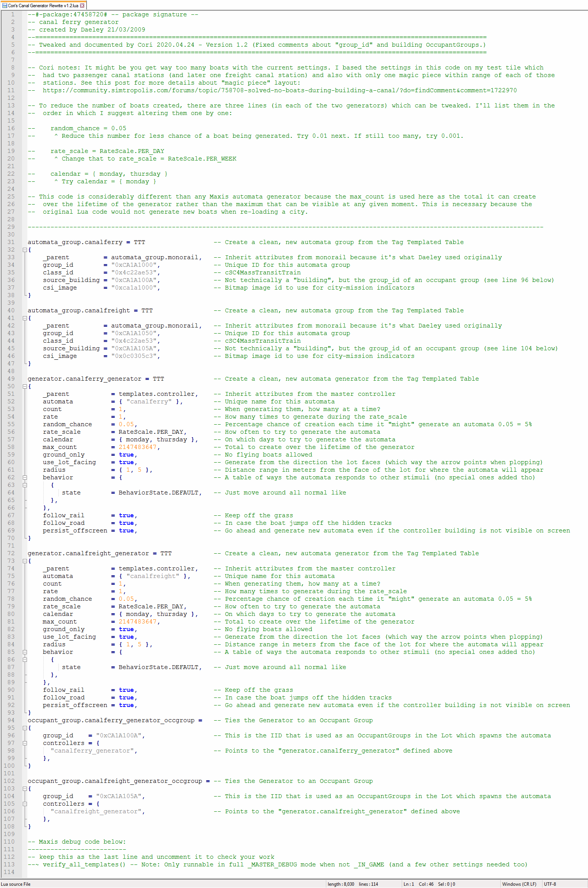Click the 'length : 8,030' status bar field
Viewport: 588px width, 888px height.
(x=341, y=884)
